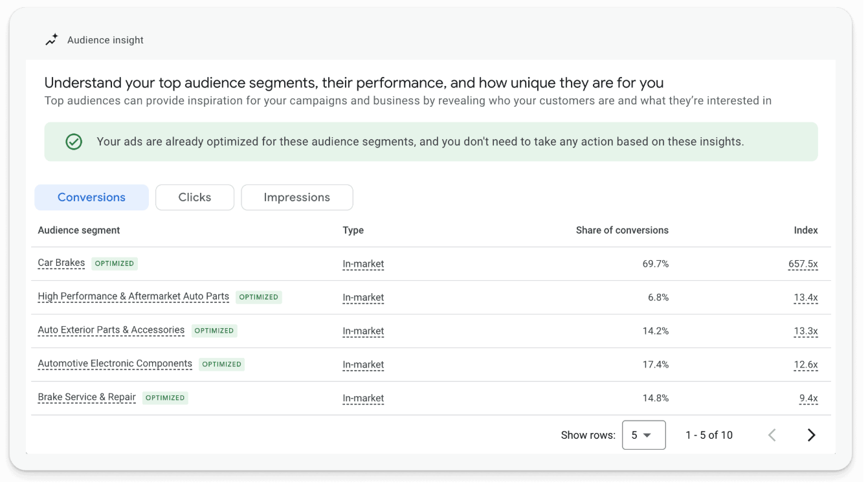Switch to the Impressions tab

(x=297, y=197)
